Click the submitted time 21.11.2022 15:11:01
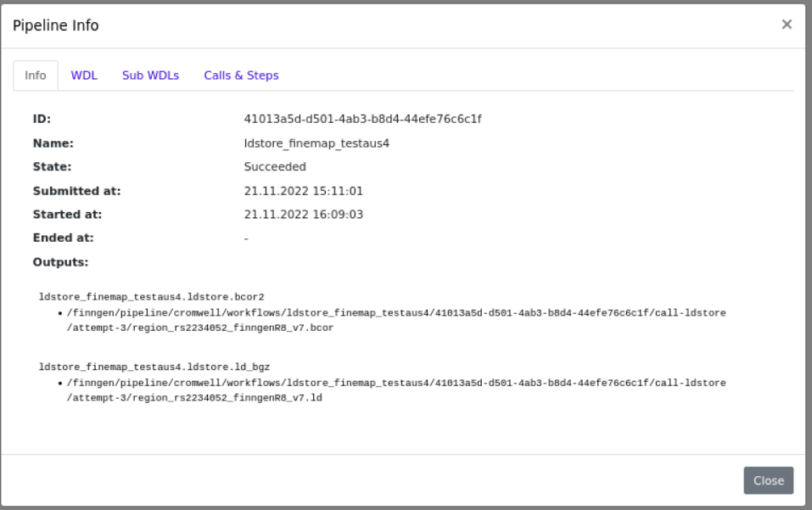The height and width of the screenshot is (510, 812). coord(303,191)
